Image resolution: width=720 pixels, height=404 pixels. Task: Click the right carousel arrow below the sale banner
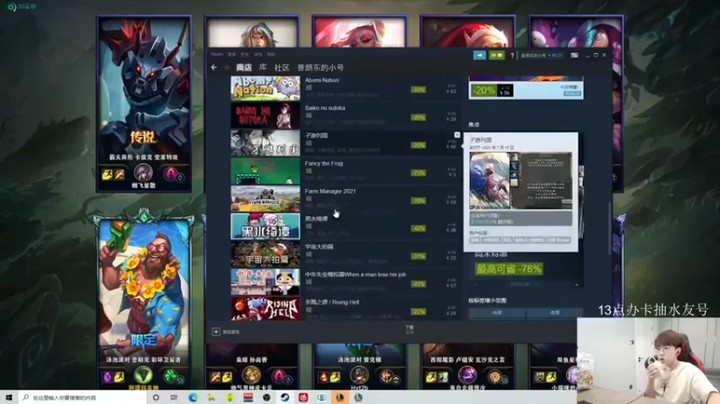(x=577, y=285)
